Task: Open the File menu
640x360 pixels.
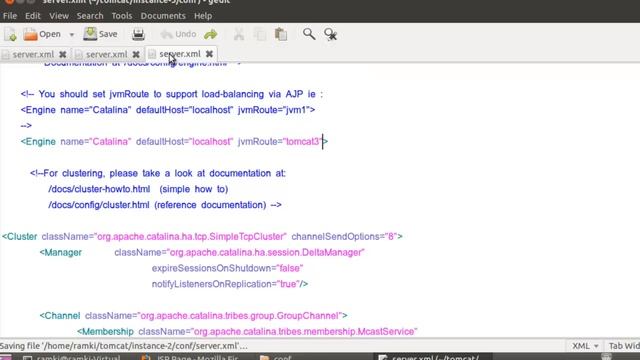Action: point(10,16)
